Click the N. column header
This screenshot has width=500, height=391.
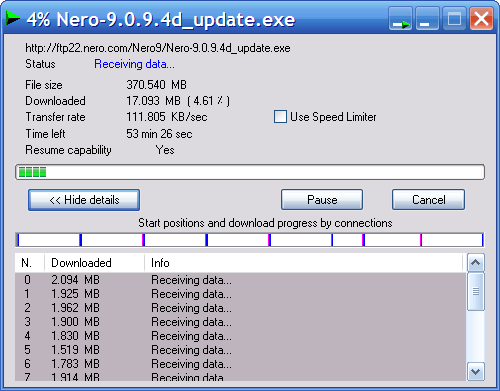(30, 263)
